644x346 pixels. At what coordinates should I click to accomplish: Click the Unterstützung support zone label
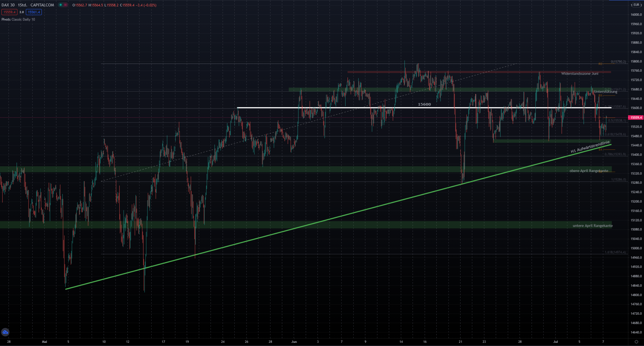coord(605,92)
